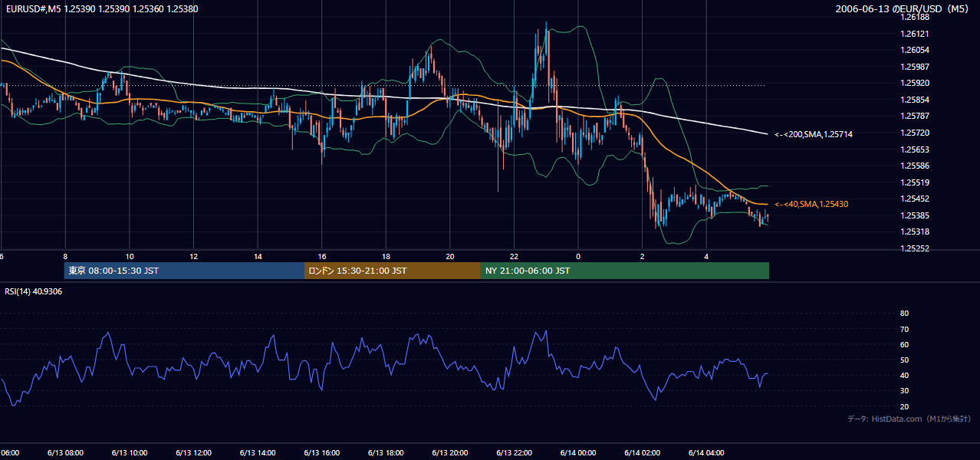Click the 6/13 12:00 date axis label

(193, 452)
